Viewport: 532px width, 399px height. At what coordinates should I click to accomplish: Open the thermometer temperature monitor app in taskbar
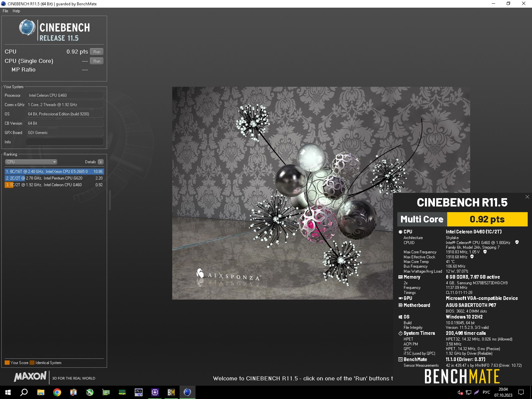click(73, 392)
